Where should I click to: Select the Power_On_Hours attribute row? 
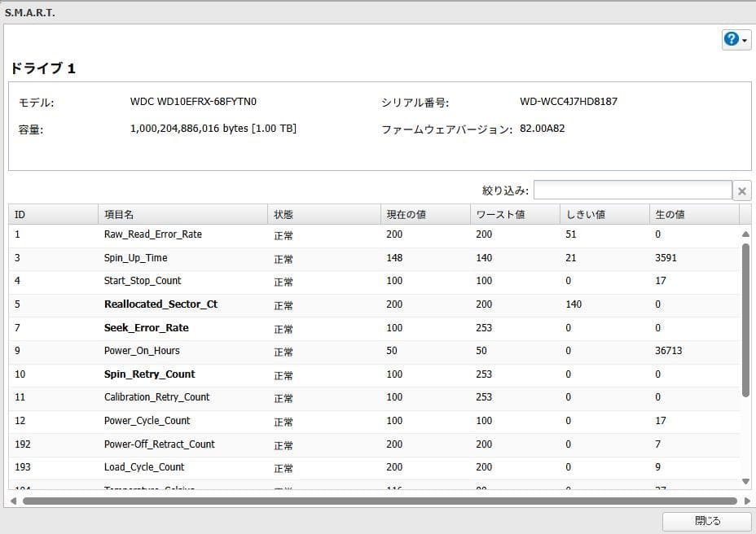pos(326,352)
